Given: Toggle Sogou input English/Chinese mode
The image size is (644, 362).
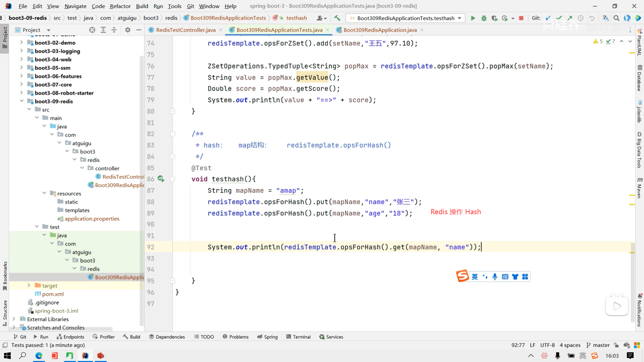Looking at the screenshot, I should [475, 277].
